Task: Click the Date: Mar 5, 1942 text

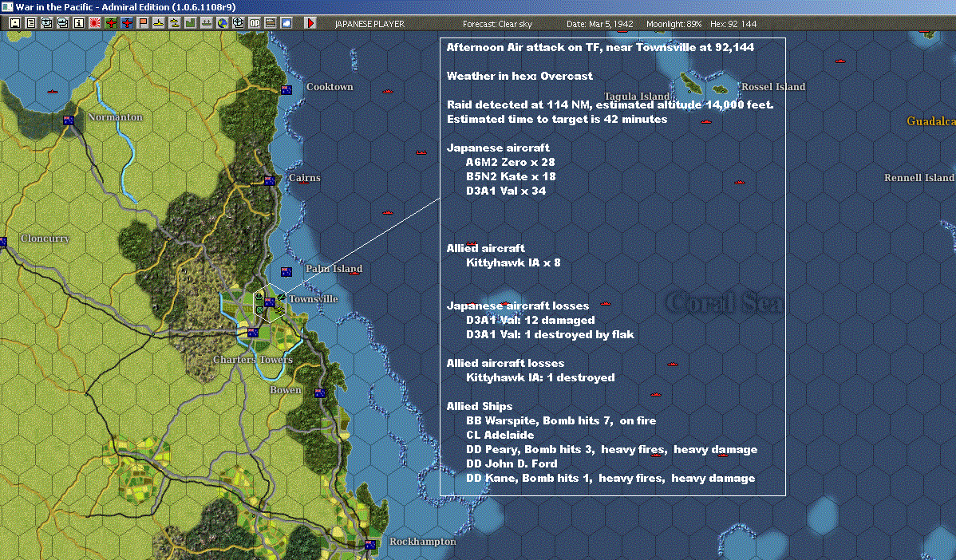Action: pos(600,24)
